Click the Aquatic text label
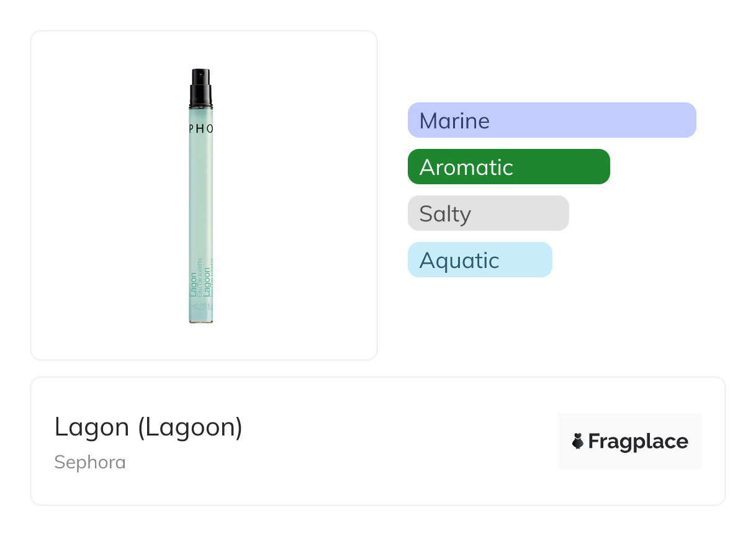756x536 pixels. (x=459, y=260)
